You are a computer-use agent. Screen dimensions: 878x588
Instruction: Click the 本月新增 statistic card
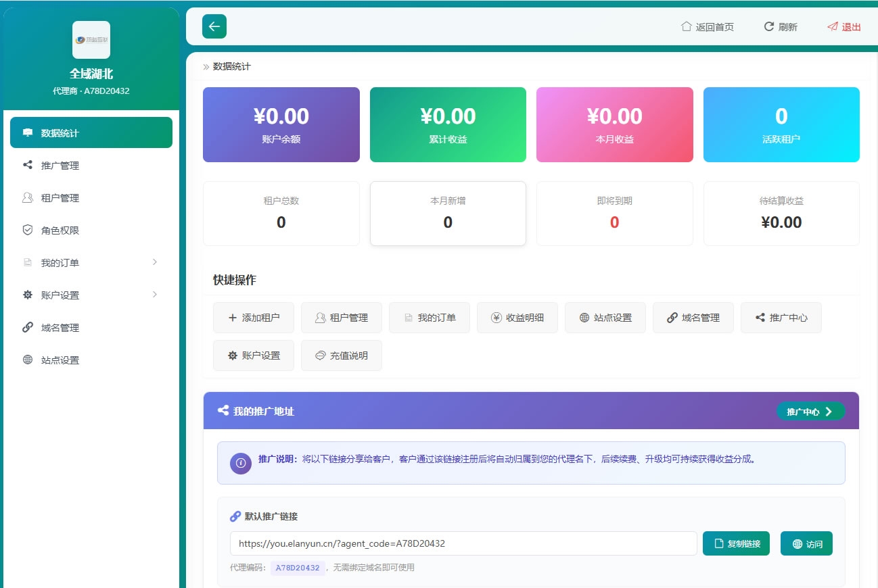coord(448,214)
